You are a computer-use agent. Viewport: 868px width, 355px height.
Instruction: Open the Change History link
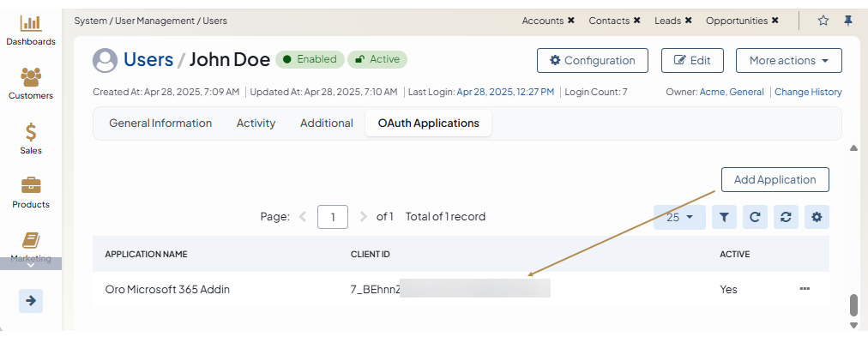808,92
